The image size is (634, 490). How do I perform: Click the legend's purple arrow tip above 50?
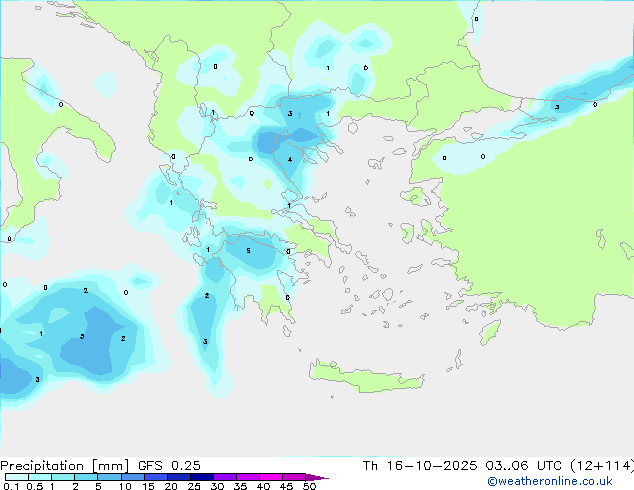pyautogui.click(x=317, y=477)
